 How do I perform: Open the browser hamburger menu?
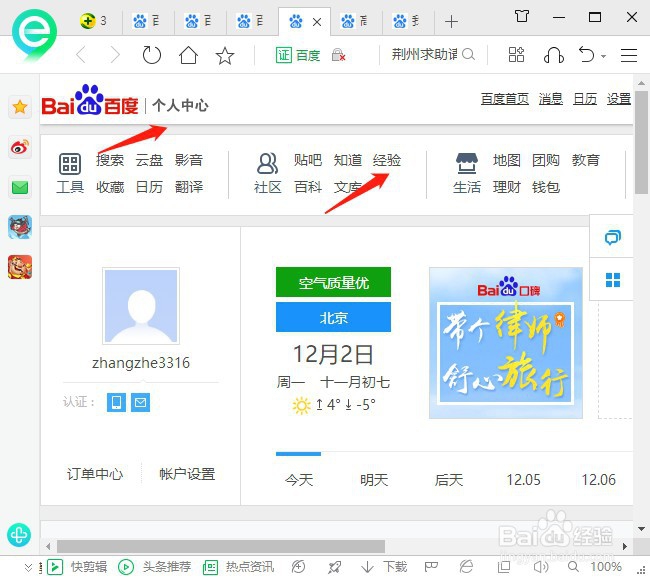628,55
